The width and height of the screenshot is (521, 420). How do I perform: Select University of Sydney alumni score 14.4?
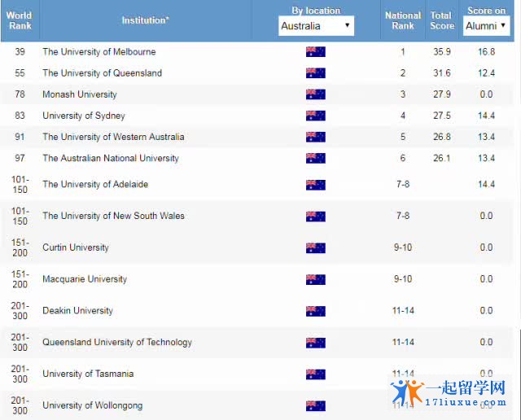click(x=487, y=116)
